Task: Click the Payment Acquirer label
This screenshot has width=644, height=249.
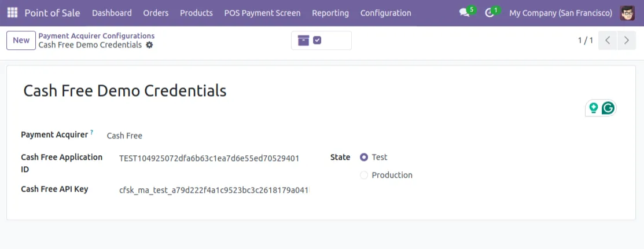Action: click(54, 134)
